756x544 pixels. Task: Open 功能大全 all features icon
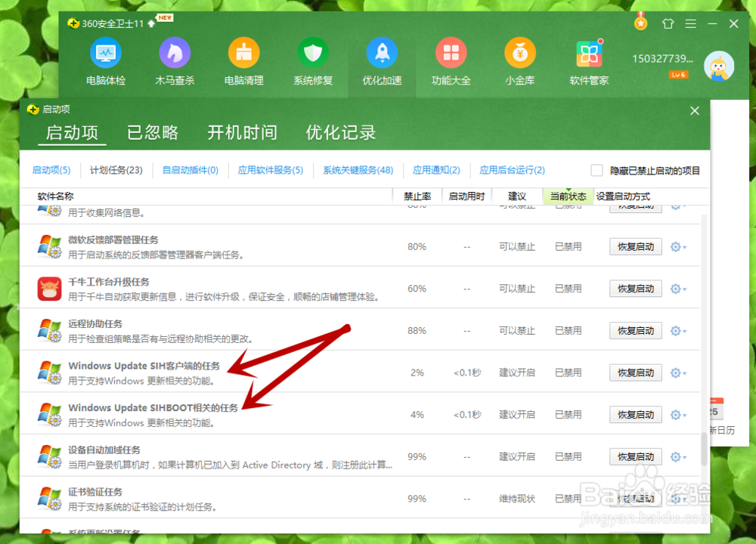(x=451, y=53)
